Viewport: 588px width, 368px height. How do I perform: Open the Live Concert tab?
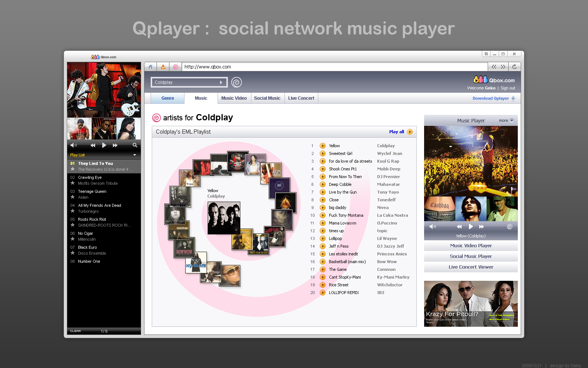[301, 98]
